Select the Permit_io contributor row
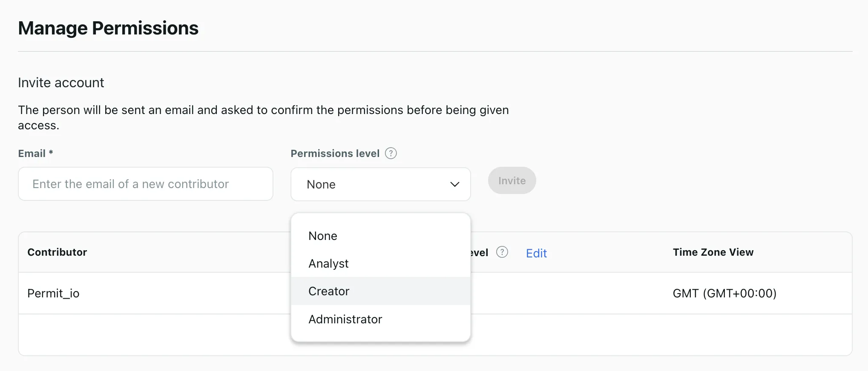 tap(53, 294)
